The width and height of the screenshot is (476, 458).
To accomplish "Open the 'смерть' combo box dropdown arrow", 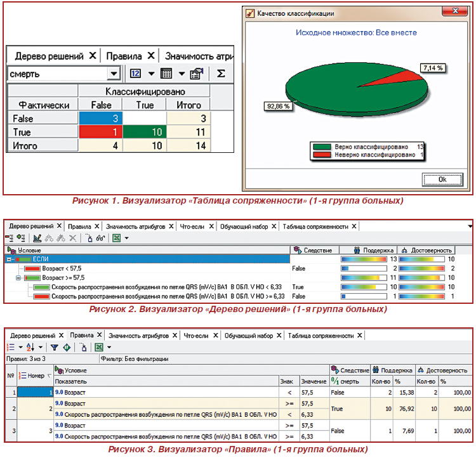I will point(114,74).
